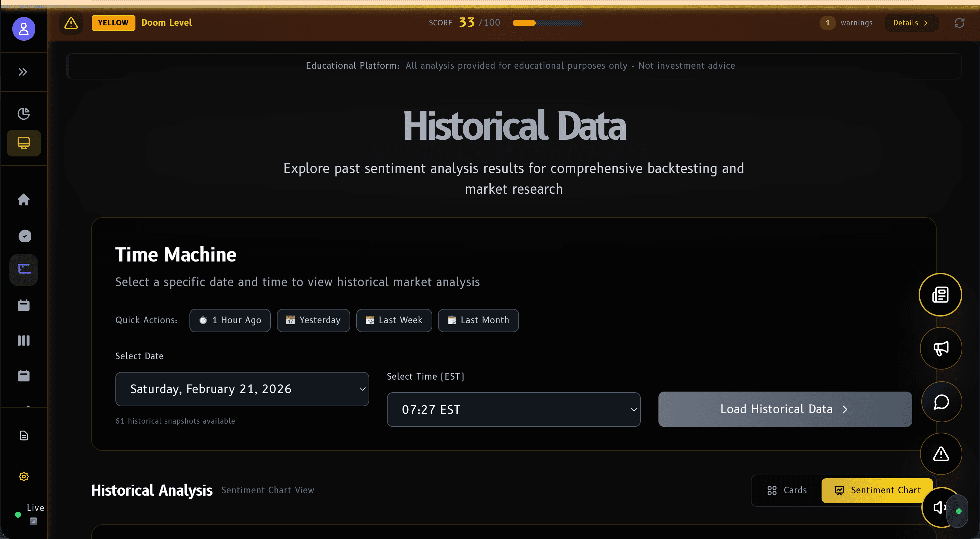Refresh the Doom Level score
The width and height of the screenshot is (980, 539).
point(959,23)
